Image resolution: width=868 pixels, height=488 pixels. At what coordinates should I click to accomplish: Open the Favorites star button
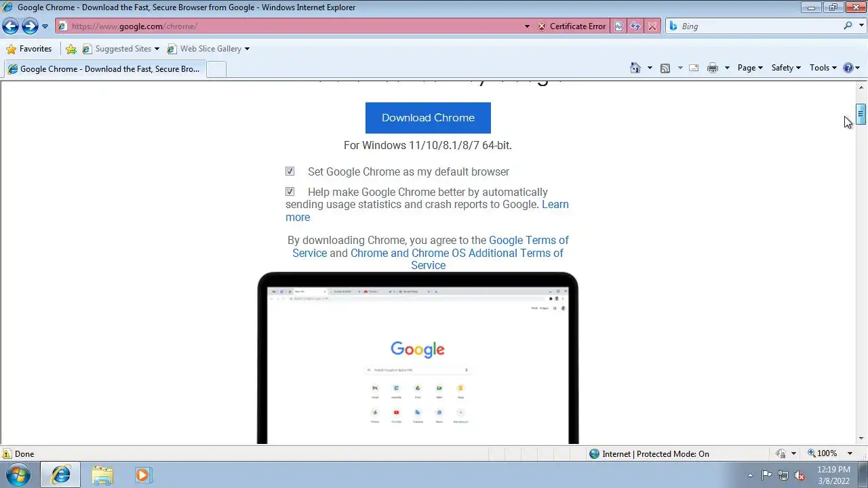(x=29, y=49)
